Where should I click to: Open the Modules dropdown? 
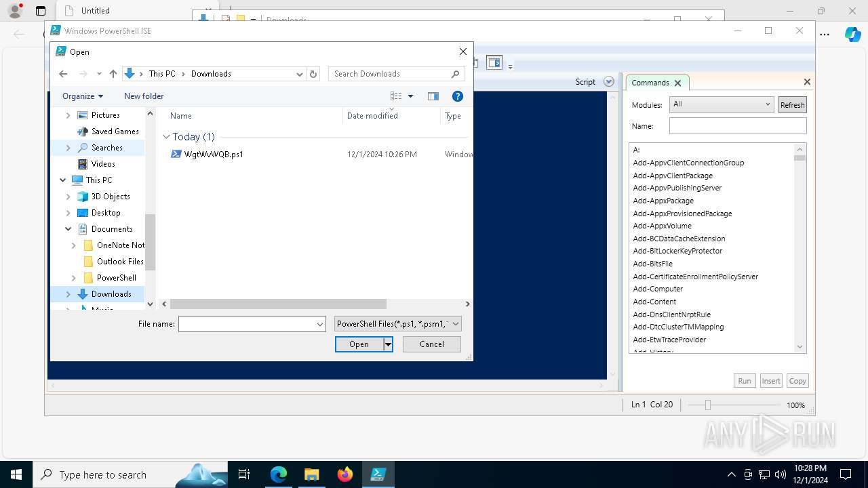coord(721,104)
